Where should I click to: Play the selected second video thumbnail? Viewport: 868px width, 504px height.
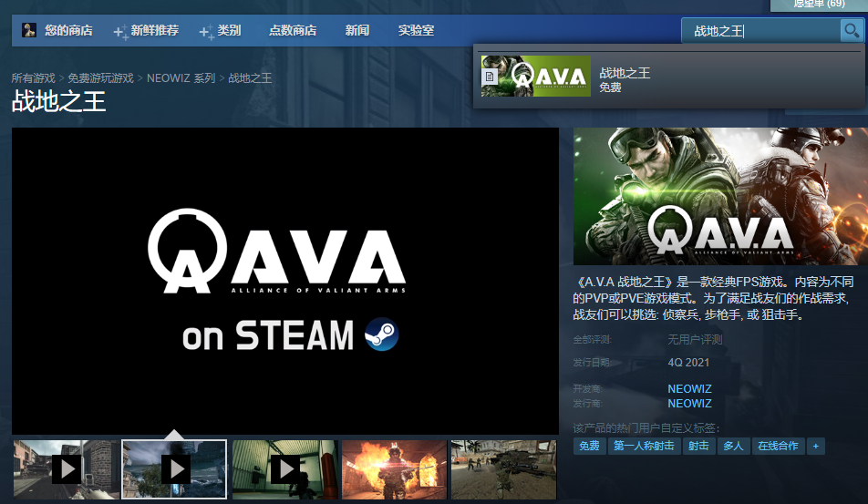(x=174, y=469)
